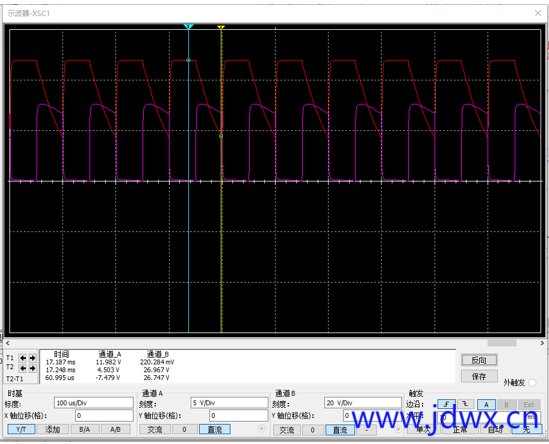Viewport: 549px width, 444px height.
Task: Select rising edge trigger icon
Action: (x=446, y=404)
